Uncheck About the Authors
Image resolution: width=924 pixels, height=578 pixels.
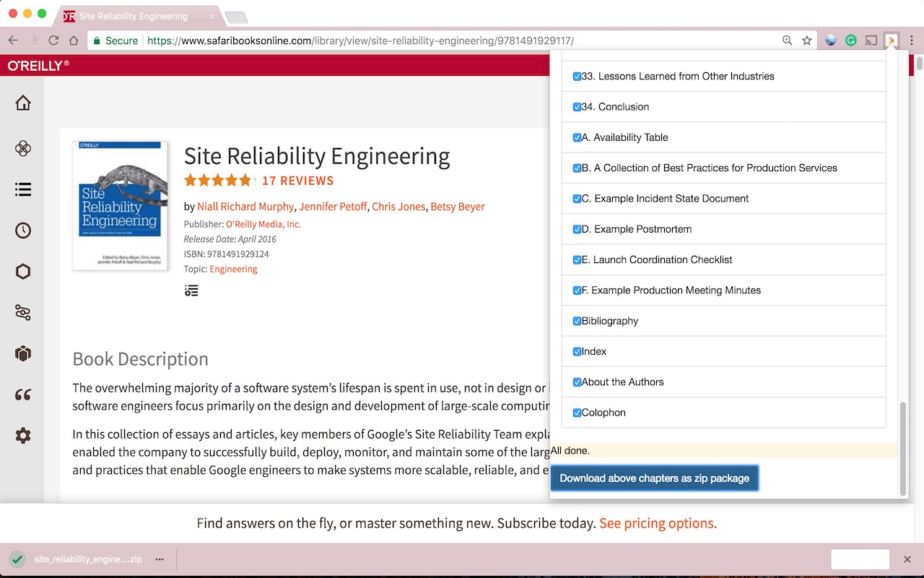(577, 382)
